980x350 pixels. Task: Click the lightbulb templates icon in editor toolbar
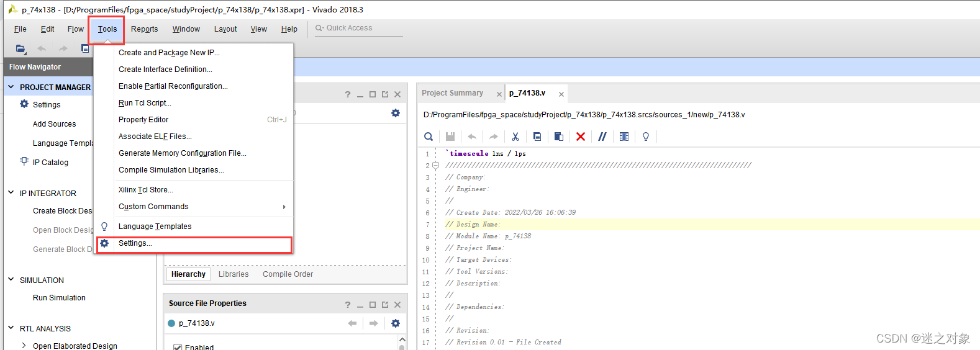[646, 137]
